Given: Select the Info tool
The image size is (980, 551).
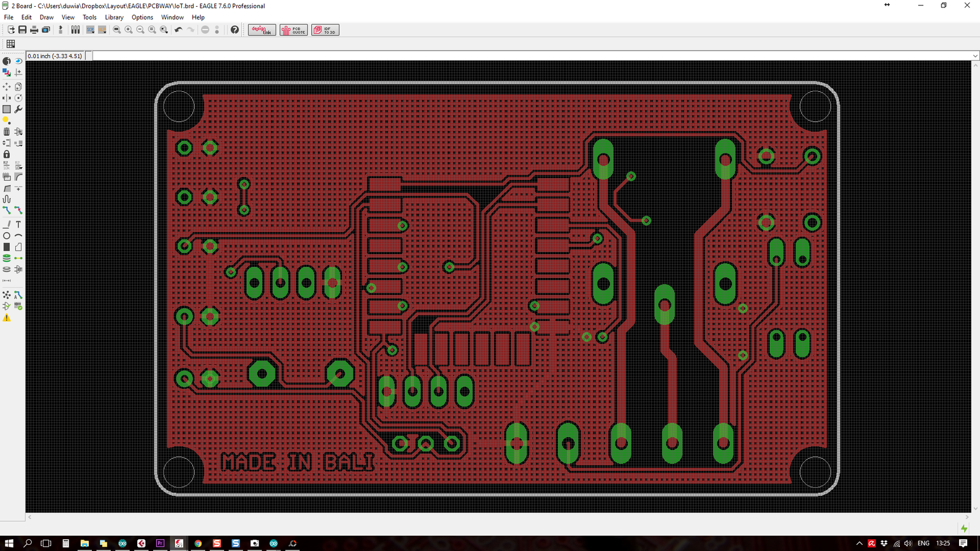Looking at the screenshot, I should click(x=7, y=61).
